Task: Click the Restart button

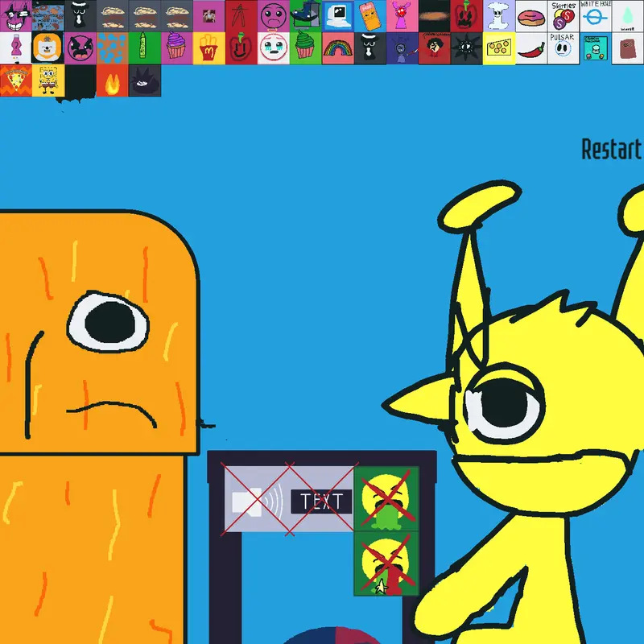Action: pos(612,149)
